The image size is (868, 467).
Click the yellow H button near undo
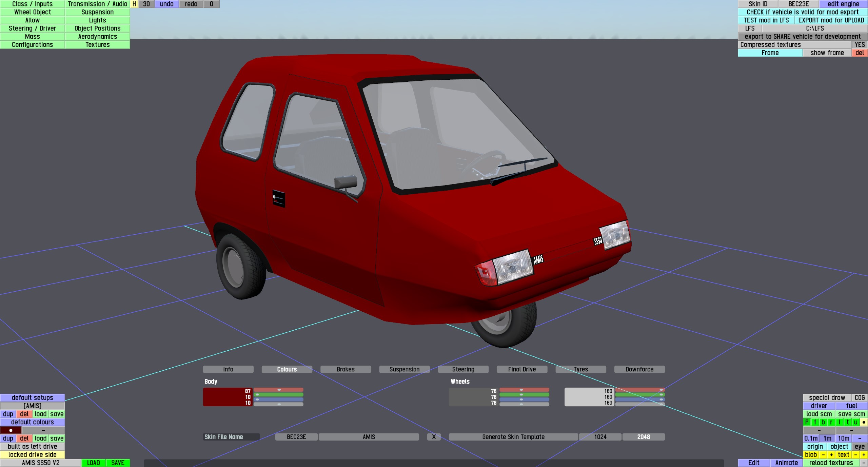click(x=134, y=4)
